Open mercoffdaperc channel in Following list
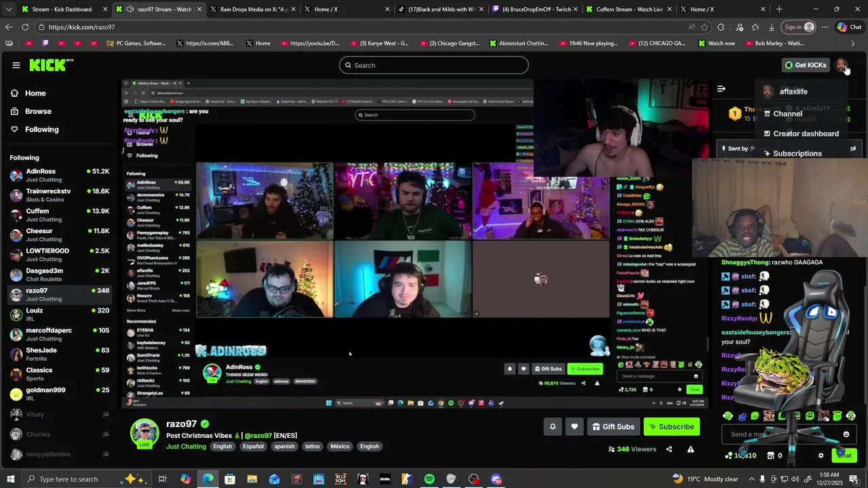The height and width of the screenshot is (488, 868). (60, 334)
